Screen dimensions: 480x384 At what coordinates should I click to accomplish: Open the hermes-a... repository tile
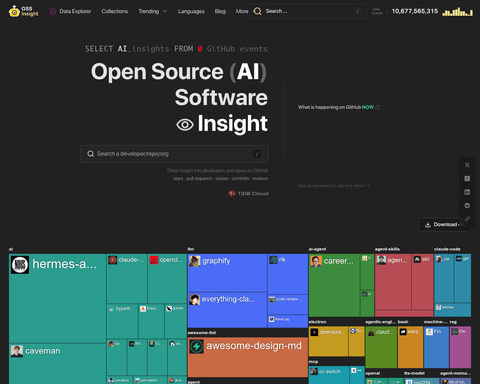coord(57,299)
